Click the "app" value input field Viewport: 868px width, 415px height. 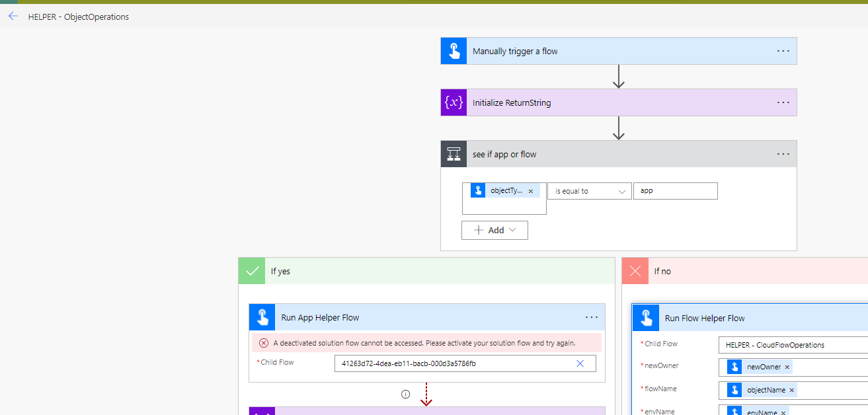pos(675,190)
